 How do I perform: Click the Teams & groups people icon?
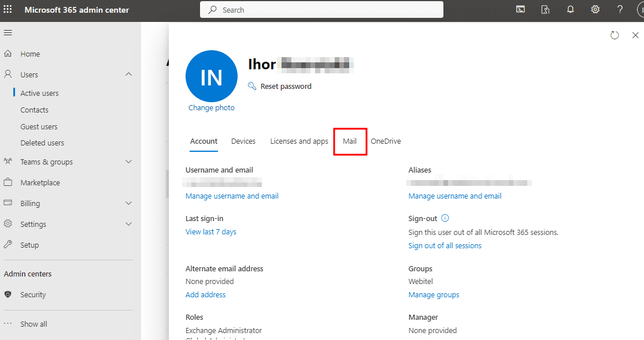tap(8, 161)
